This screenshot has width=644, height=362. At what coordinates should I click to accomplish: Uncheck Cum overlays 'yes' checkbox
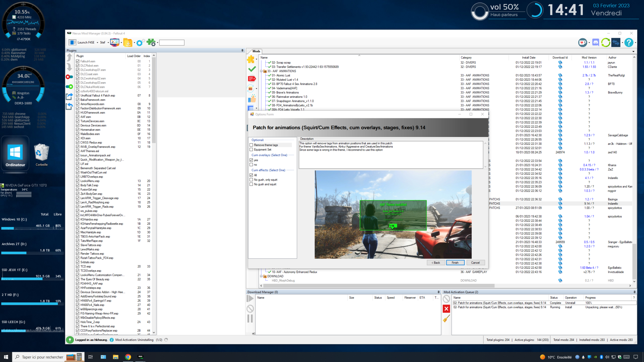pos(251,160)
